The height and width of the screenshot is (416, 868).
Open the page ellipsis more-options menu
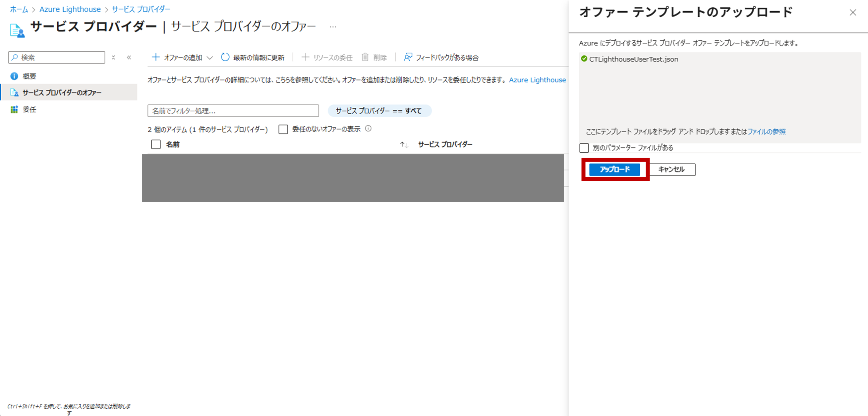pyautogui.click(x=333, y=26)
